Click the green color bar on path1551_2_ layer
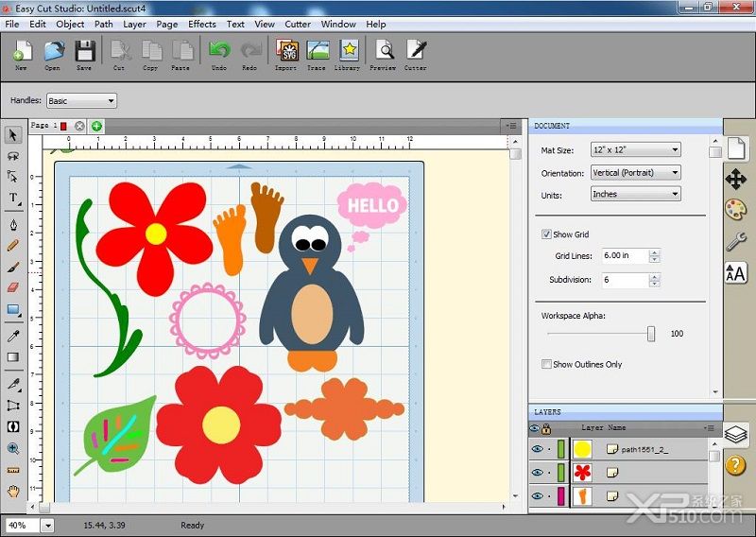The width and height of the screenshot is (756, 537). [x=561, y=449]
